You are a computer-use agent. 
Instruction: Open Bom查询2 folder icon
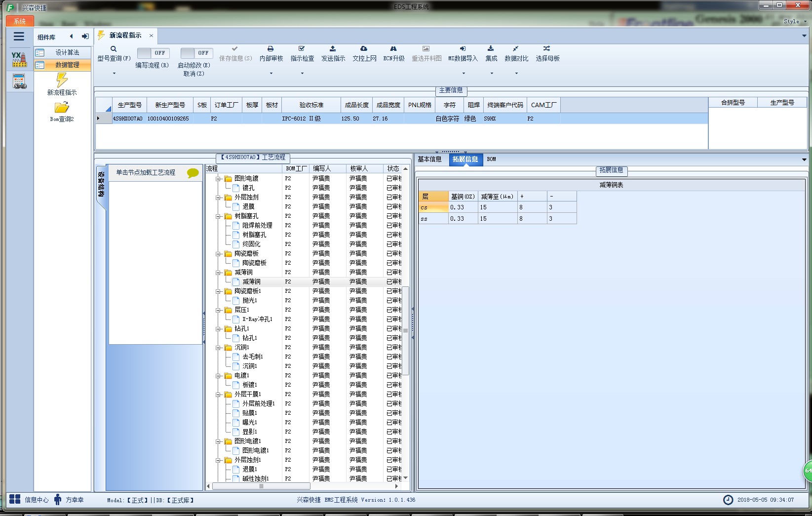click(x=62, y=107)
